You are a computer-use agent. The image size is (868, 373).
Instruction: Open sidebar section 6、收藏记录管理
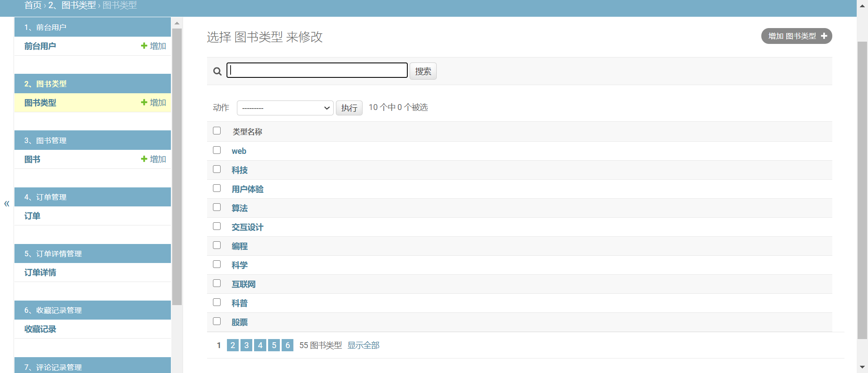point(53,311)
